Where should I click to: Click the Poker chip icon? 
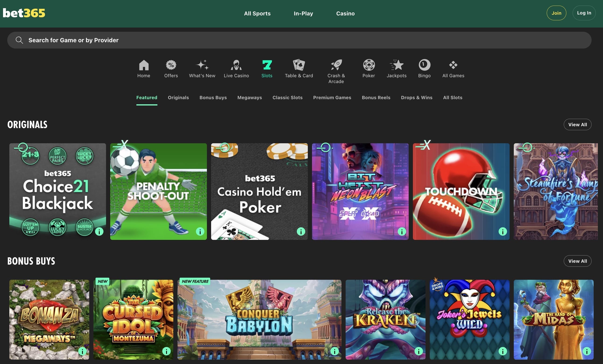tap(369, 65)
